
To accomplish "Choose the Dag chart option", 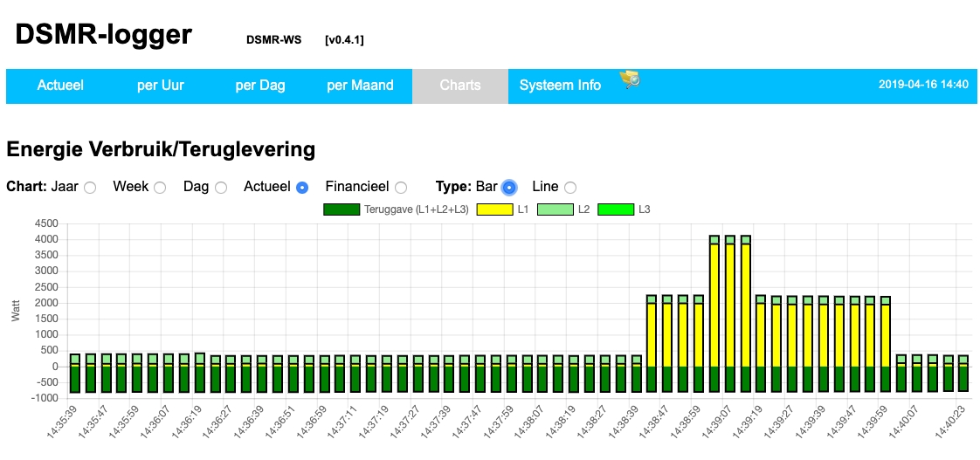I will point(221,188).
